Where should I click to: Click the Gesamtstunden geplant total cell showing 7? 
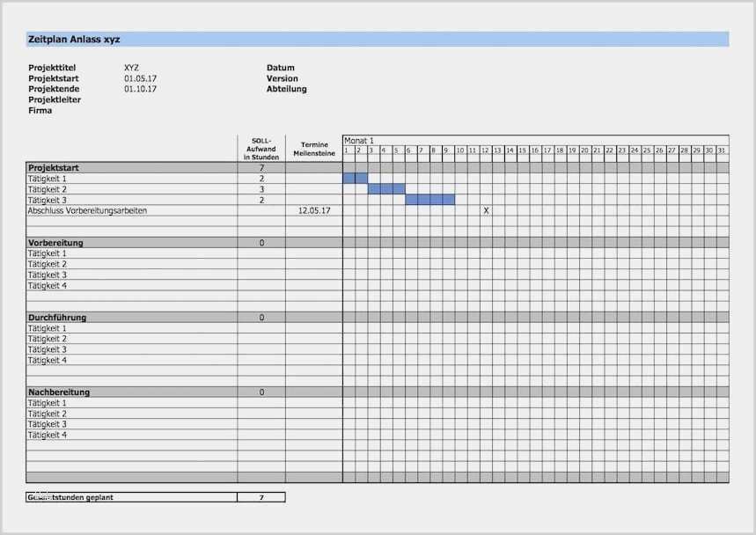point(261,495)
